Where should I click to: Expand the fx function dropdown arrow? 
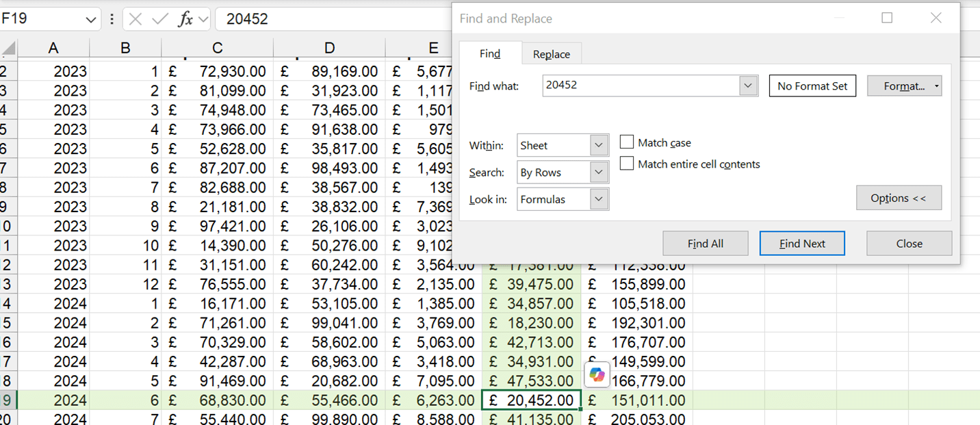pos(203,19)
